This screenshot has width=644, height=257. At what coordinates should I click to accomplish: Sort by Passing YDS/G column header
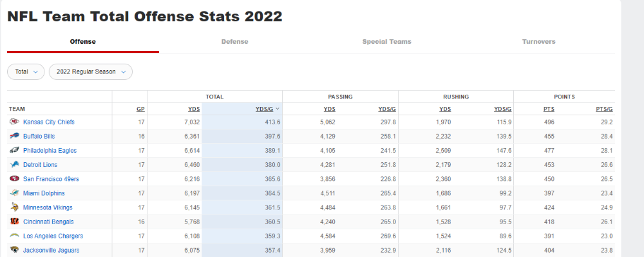387,109
